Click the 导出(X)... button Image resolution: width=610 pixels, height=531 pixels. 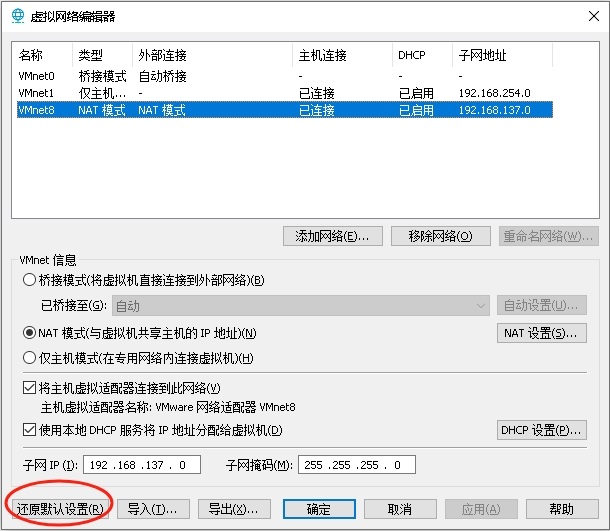pos(234,509)
